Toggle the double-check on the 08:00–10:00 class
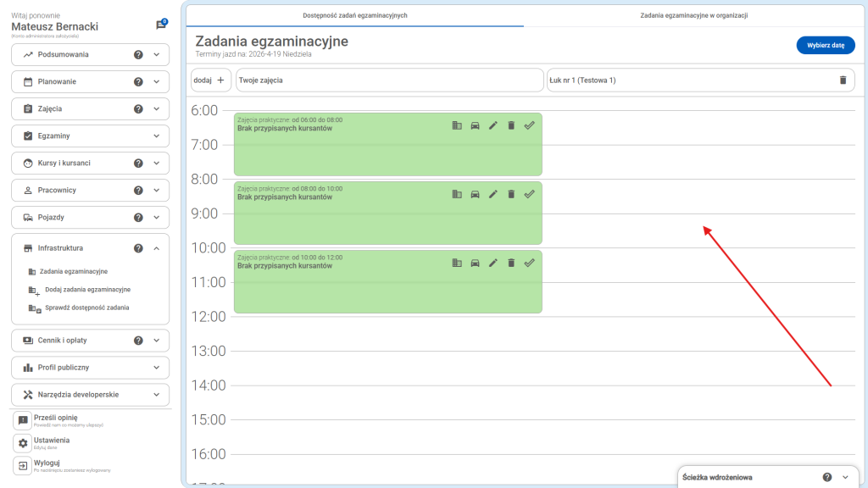 pyautogui.click(x=530, y=194)
